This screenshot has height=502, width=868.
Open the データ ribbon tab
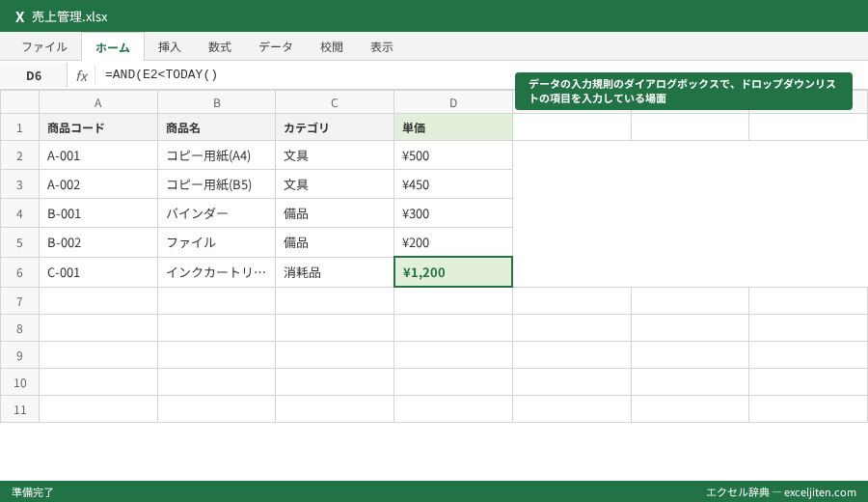point(276,47)
